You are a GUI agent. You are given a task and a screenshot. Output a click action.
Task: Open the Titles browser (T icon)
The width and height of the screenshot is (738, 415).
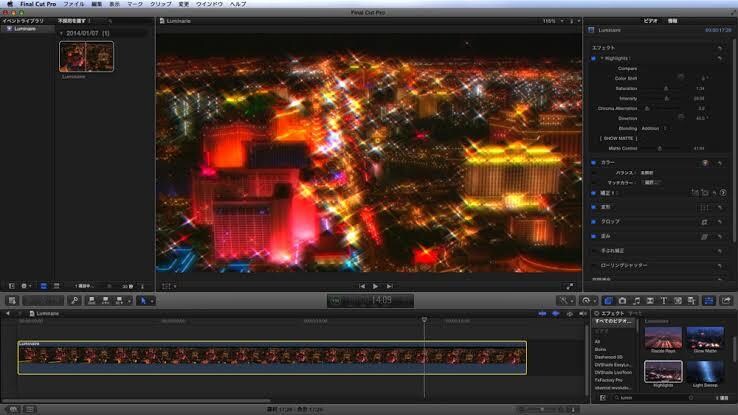[664, 301]
